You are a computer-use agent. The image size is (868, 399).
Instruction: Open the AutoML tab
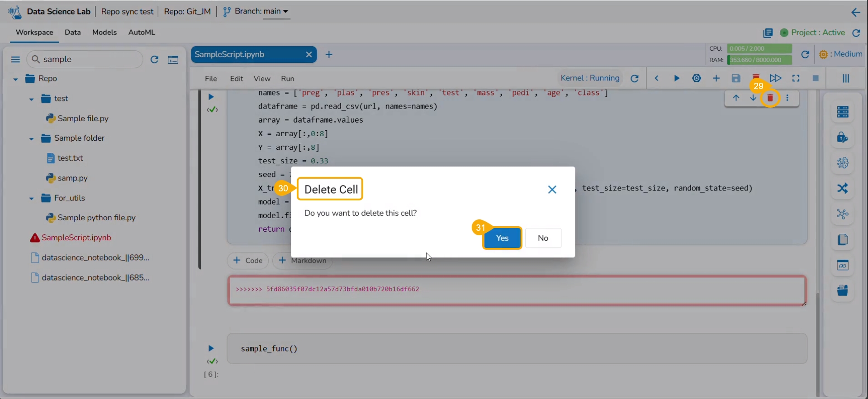pos(142,32)
